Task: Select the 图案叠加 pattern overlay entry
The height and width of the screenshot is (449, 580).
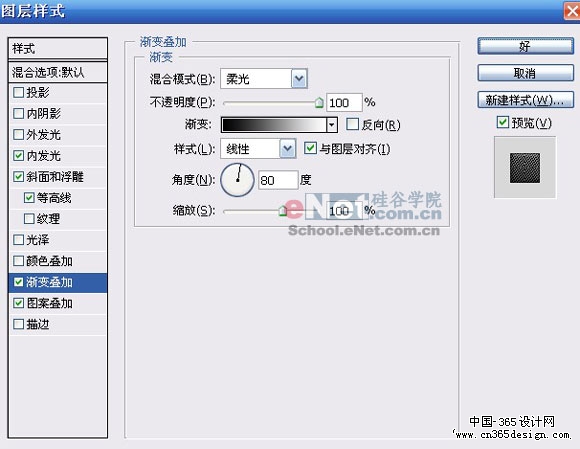Action: pos(58,303)
